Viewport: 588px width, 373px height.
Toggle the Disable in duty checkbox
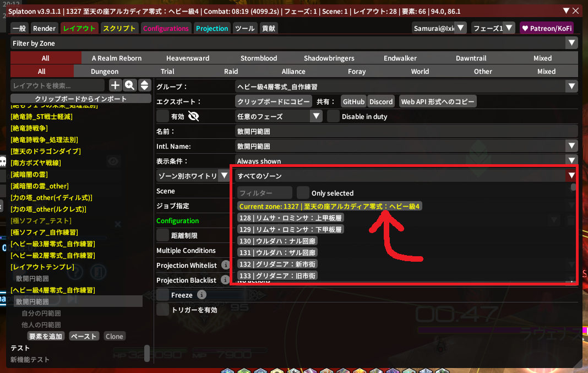point(333,116)
